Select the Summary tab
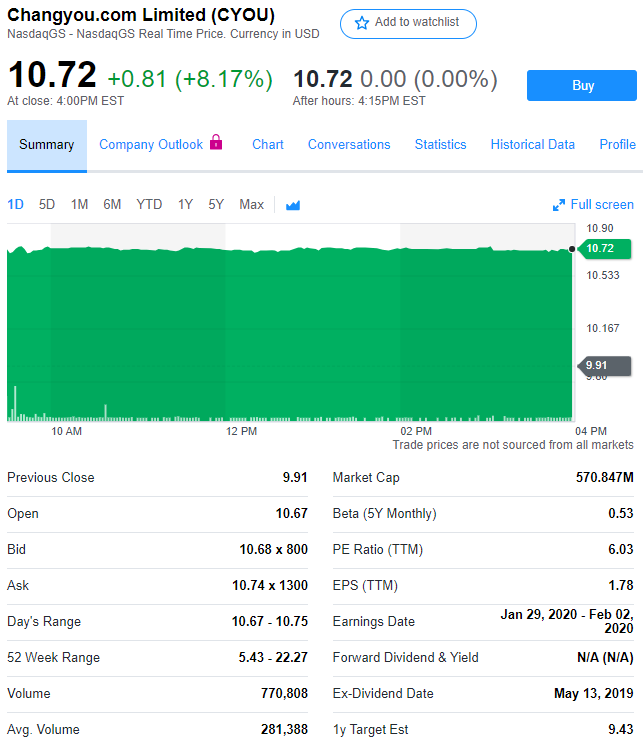 pos(47,145)
